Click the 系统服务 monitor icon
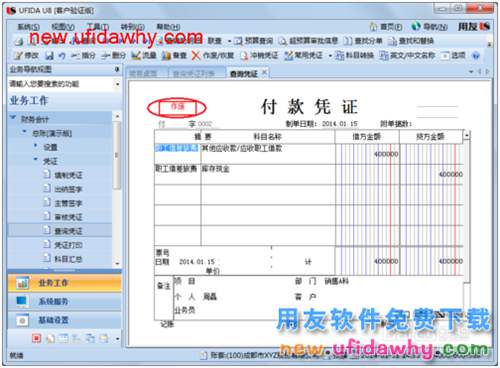Screen dimensions: 500x368 pos(22,301)
